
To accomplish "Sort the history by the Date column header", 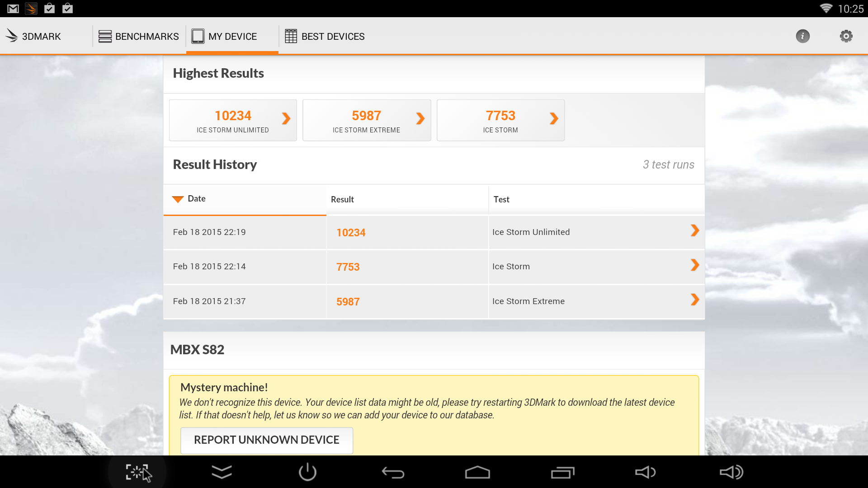I will [245, 199].
